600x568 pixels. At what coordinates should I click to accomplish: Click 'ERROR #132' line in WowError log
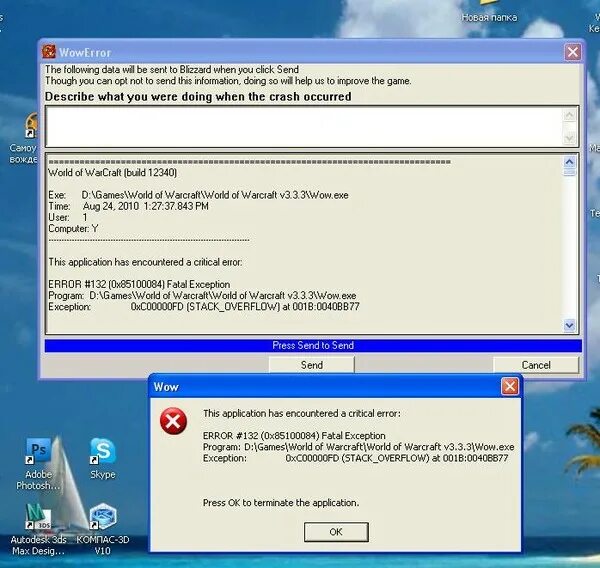pos(139,284)
